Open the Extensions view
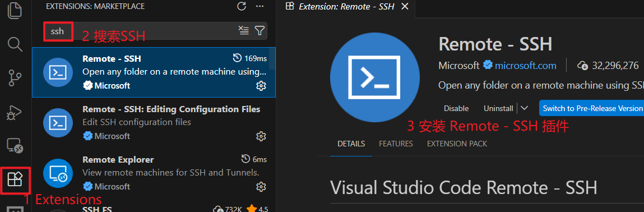 point(15,180)
